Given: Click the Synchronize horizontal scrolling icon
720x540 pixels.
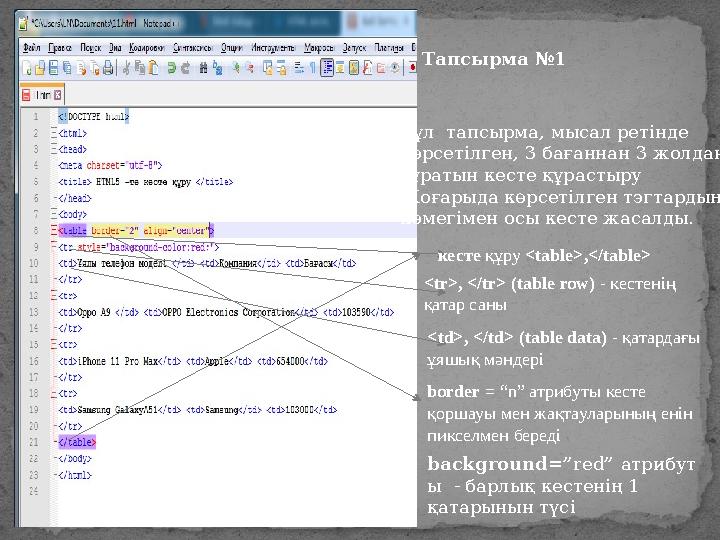Looking at the screenshot, I should (x=281, y=68).
